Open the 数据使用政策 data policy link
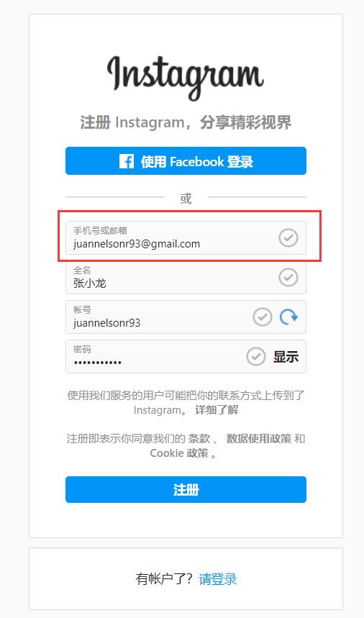Viewport: 364px width, 618px height. click(259, 438)
